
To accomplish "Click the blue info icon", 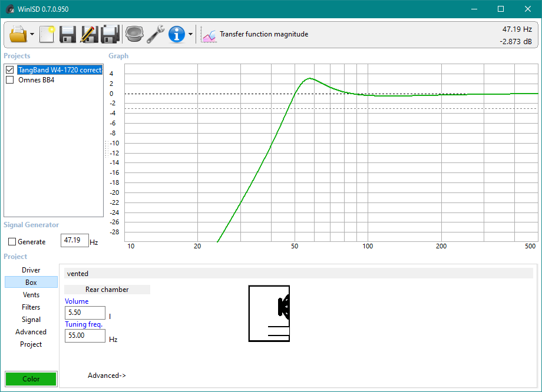I will point(177,34).
